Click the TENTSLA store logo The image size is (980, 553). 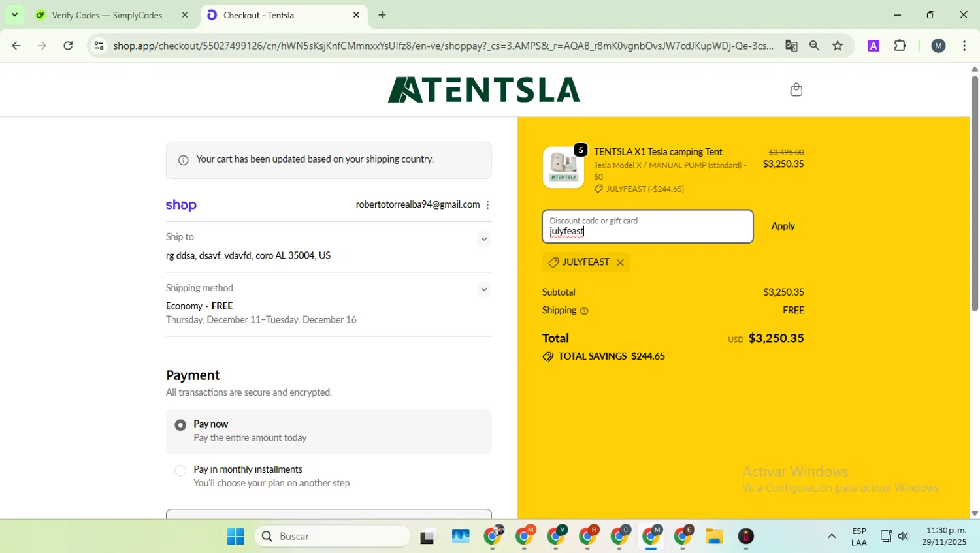tap(484, 90)
